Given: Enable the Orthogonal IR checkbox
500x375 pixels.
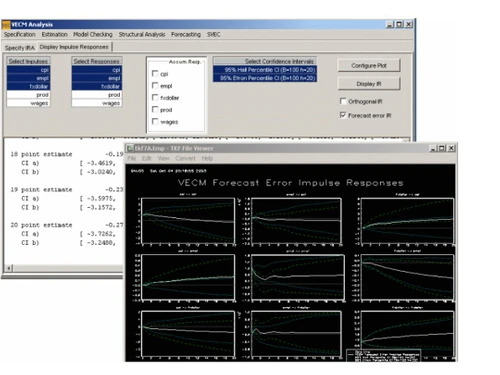Looking at the screenshot, I should [x=343, y=101].
